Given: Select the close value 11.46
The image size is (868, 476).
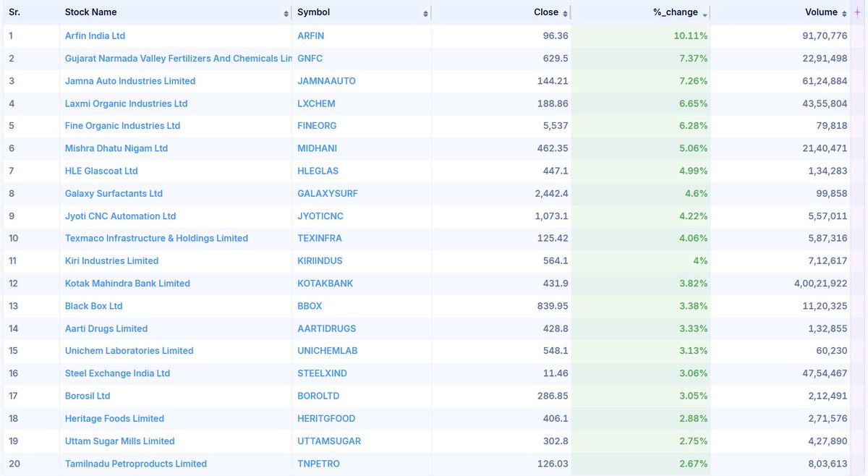Looking at the screenshot, I should (556, 373).
